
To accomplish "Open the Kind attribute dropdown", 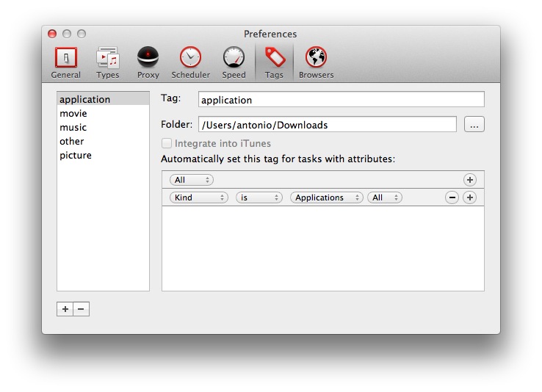I will point(199,197).
